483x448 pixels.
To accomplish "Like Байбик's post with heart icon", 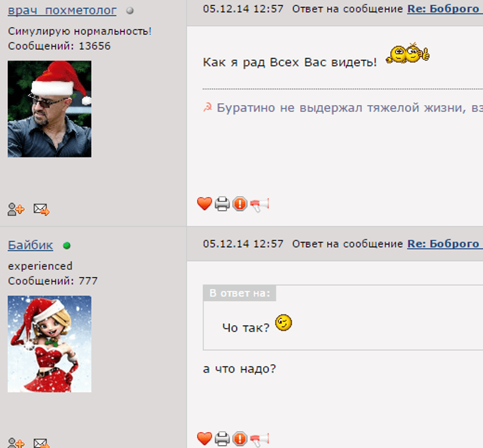I will [x=204, y=438].
